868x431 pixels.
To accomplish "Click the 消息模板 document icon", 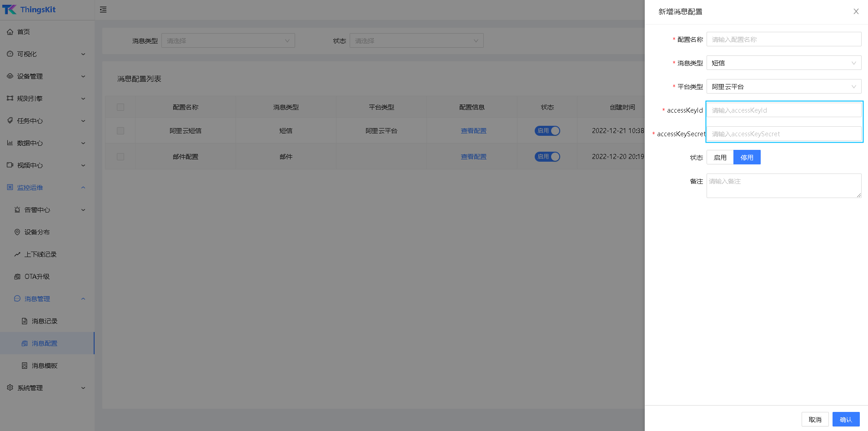I will [25, 366].
